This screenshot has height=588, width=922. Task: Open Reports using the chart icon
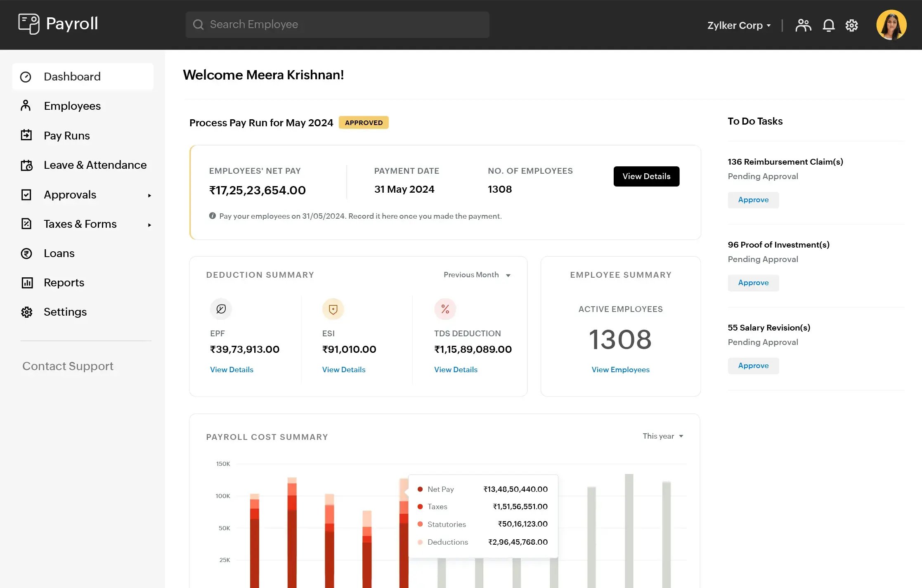point(26,282)
